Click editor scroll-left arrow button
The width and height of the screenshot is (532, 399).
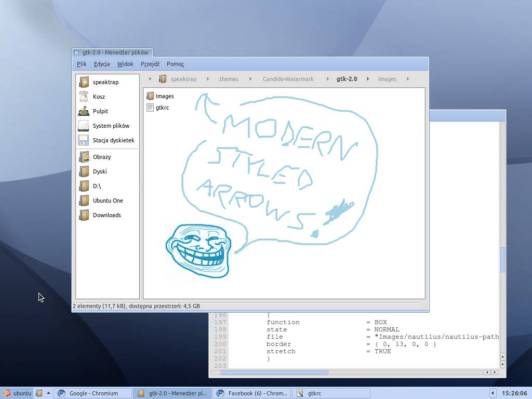pos(487,373)
